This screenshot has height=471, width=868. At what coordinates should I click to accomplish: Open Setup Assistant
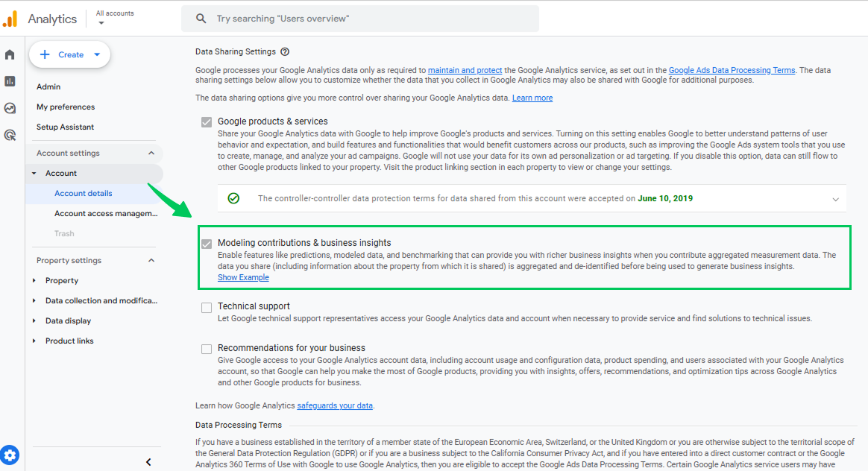tap(66, 127)
